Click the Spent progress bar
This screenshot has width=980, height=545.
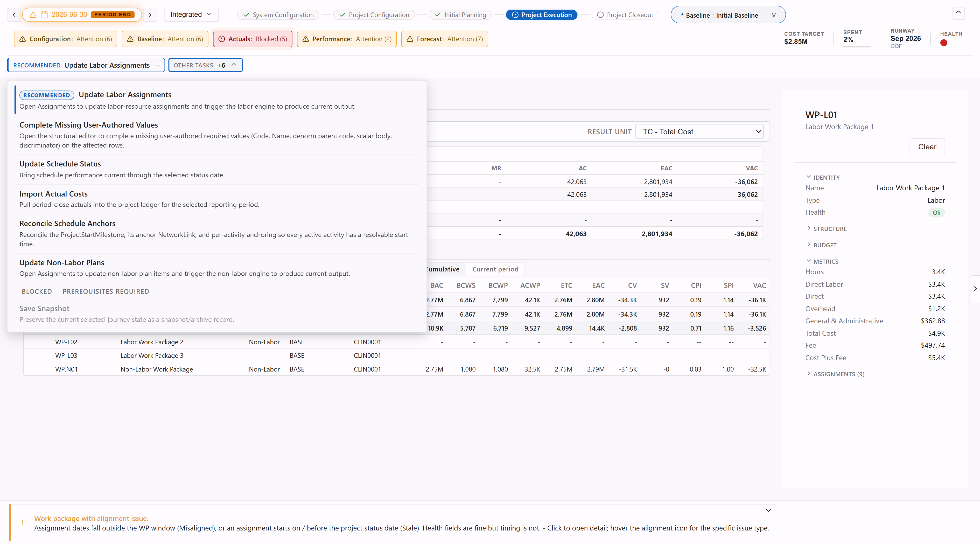pyautogui.click(x=857, y=46)
